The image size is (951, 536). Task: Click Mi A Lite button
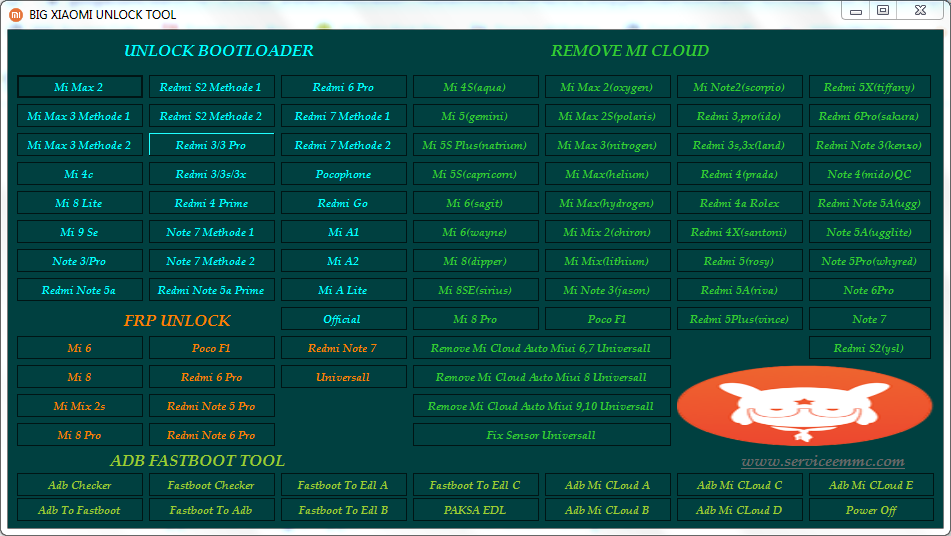coord(344,290)
